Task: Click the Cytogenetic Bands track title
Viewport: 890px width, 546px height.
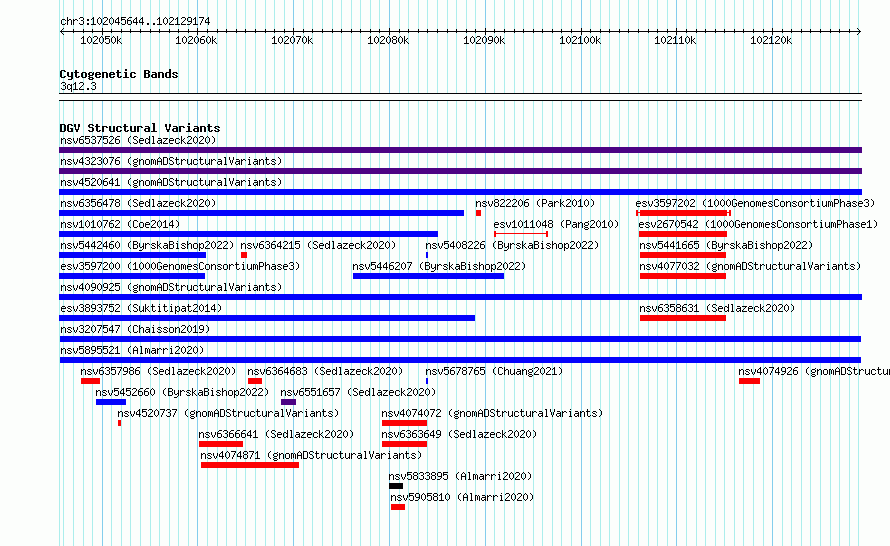Action: tap(119, 74)
